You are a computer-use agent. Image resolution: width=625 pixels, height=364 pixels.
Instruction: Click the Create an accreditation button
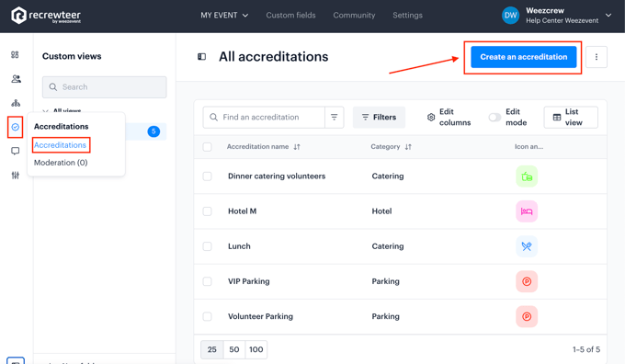(x=523, y=57)
